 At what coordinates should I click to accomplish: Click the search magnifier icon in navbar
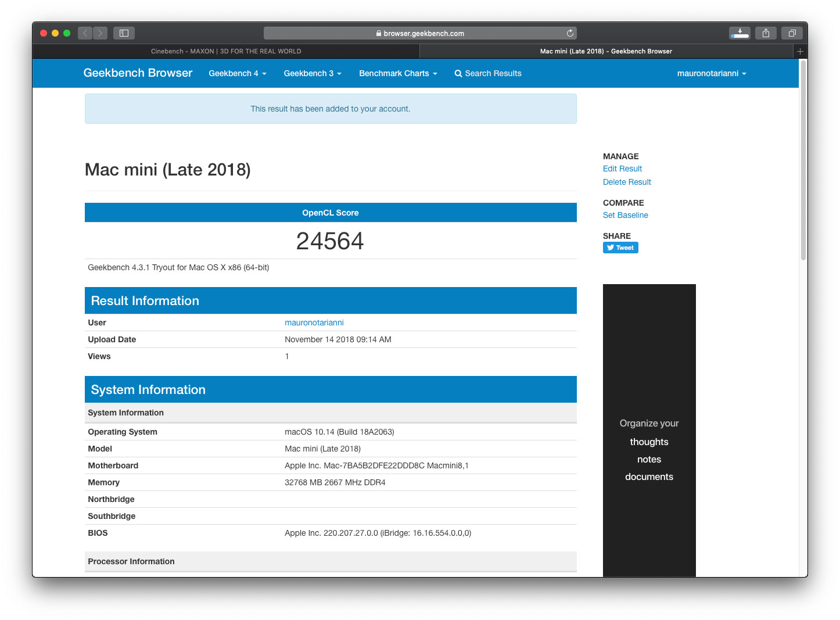458,74
